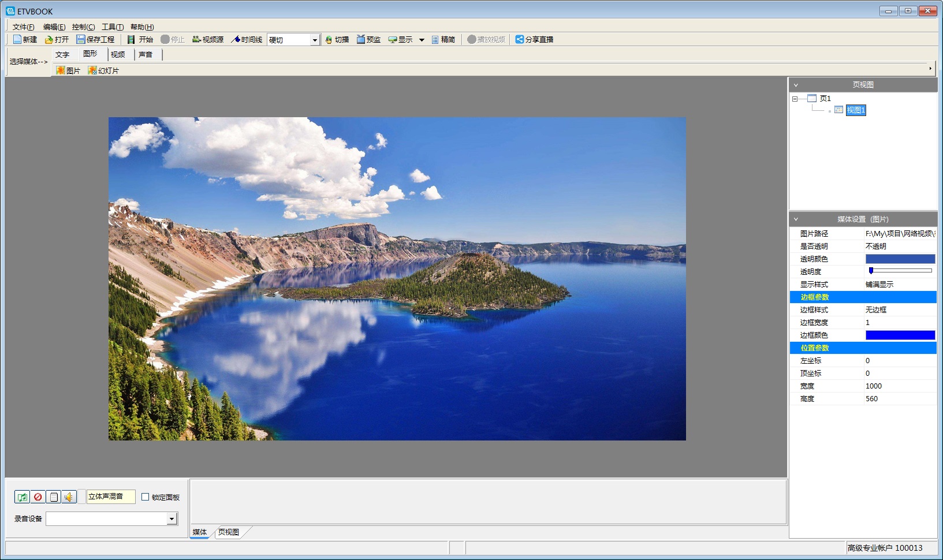Image resolution: width=943 pixels, height=560 pixels.
Task: Click the 切播 switch broadcast icon
Action: (x=329, y=39)
